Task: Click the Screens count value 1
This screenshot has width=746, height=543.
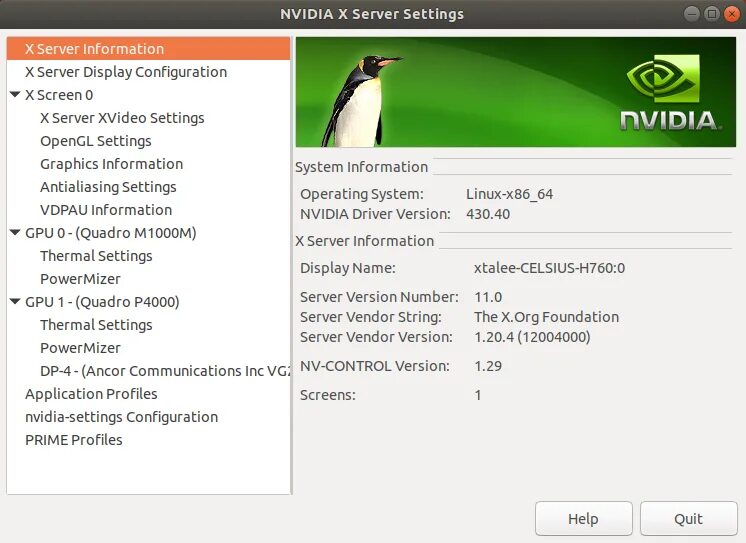Action: point(478,395)
